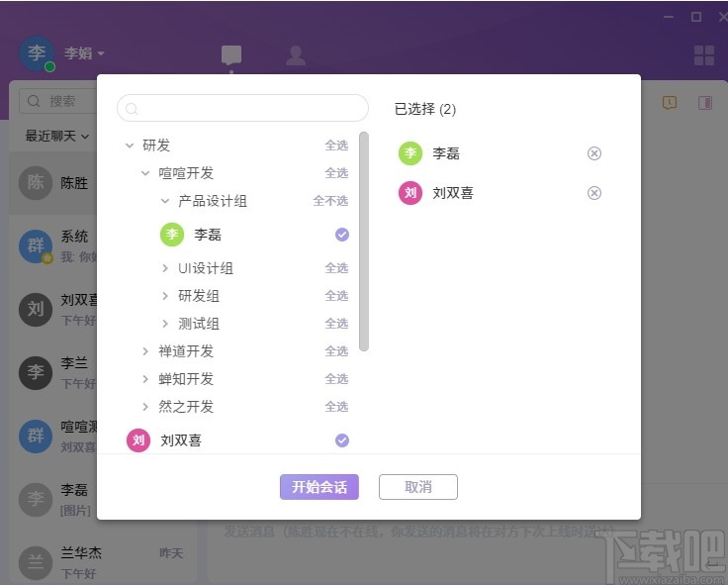
Task: Select all members of 禅道开发
Action: pyautogui.click(x=336, y=351)
